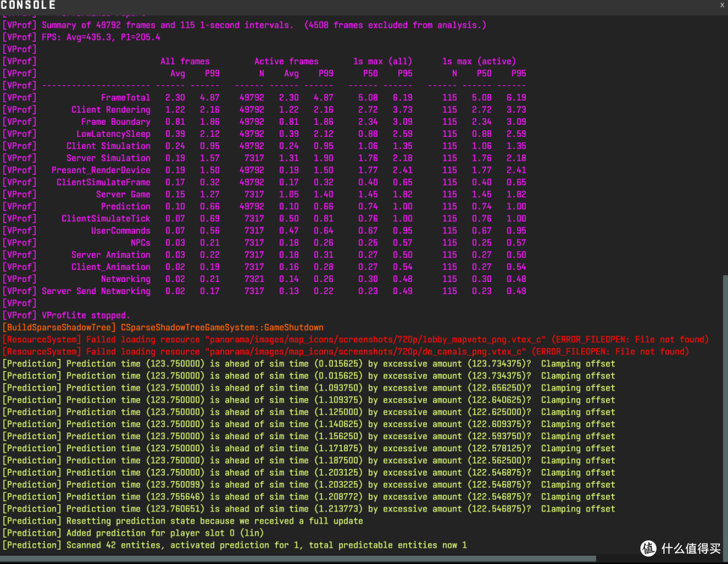Select the 'Summary of 49792 frames' line
This screenshot has width=728, height=564.
pyautogui.click(x=244, y=25)
